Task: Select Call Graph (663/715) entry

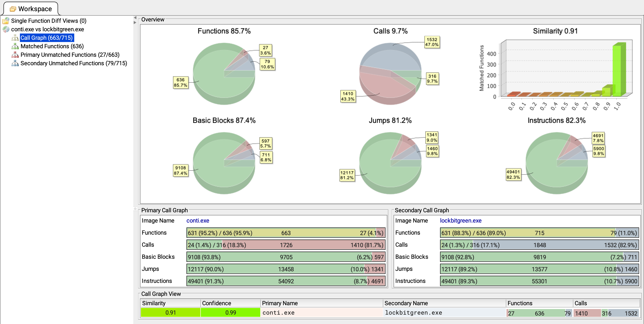Action: 47,38
